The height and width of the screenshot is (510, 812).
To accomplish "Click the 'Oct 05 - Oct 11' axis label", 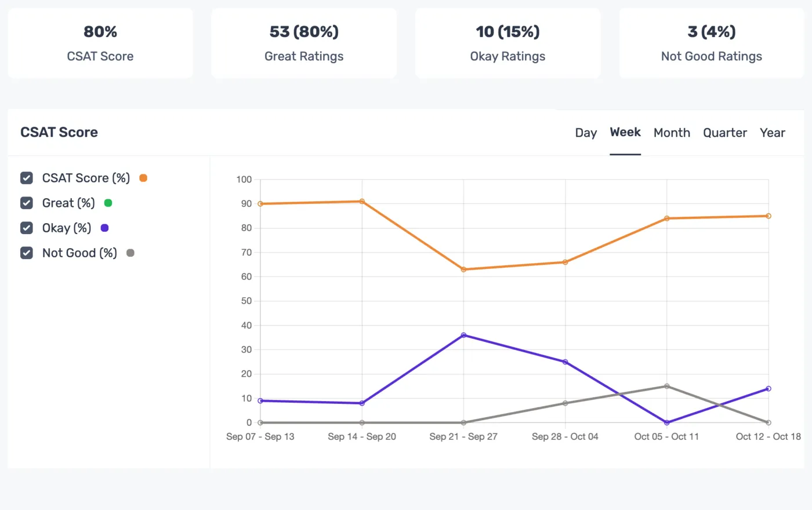I will point(666,436).
